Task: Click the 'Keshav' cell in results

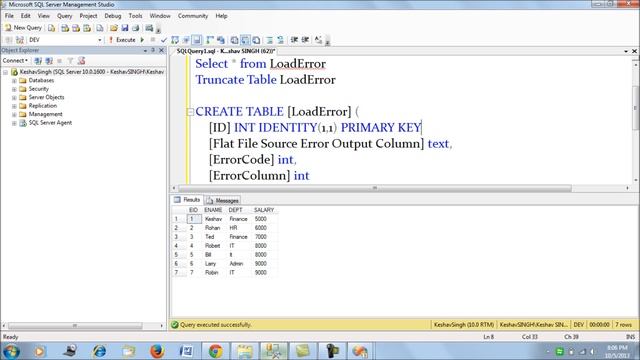Action: pyautogui.click(x=213, y=219)
